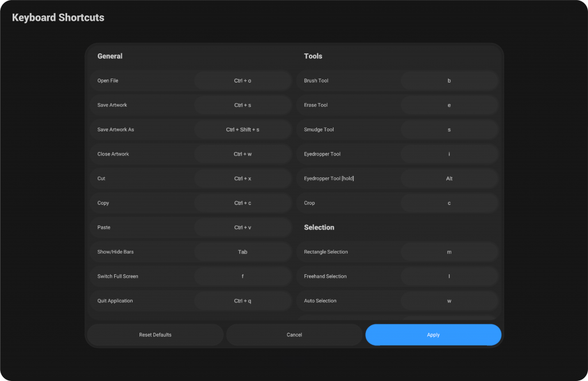Select the Eyedropper Tool [hold] Alt field
The image size is (588, 381).
click(449, 178)
